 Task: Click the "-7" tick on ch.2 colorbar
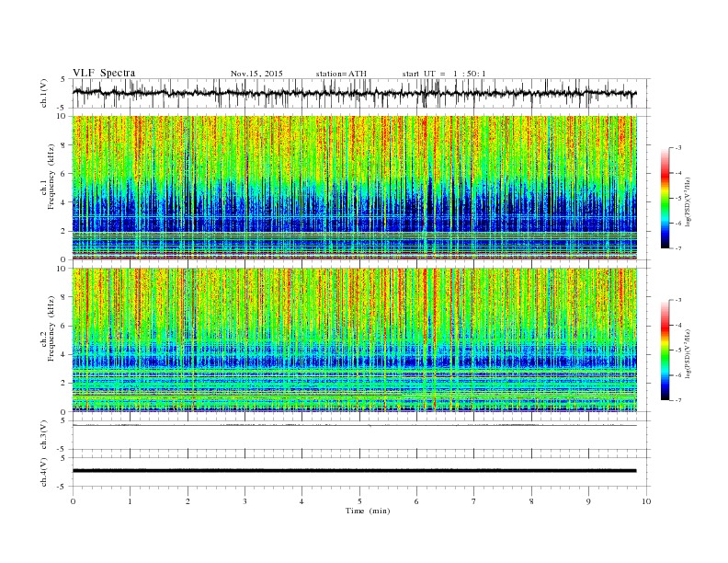tap(677, 400)
